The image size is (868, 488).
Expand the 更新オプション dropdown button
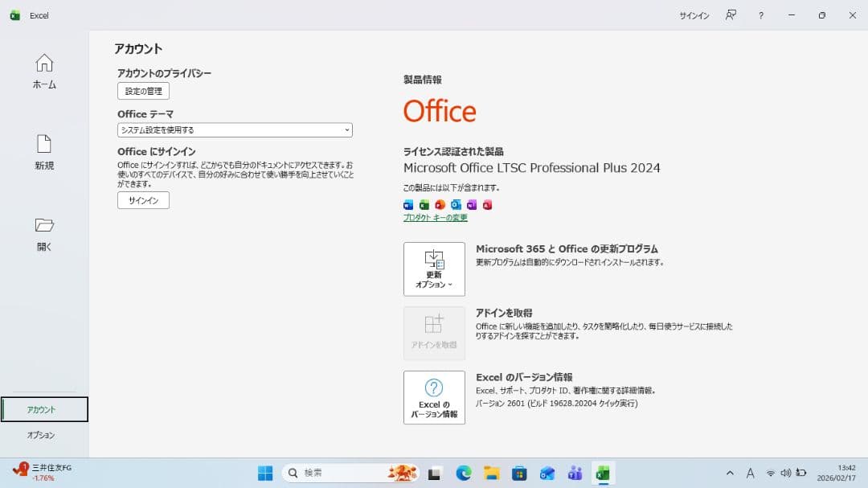434,269
